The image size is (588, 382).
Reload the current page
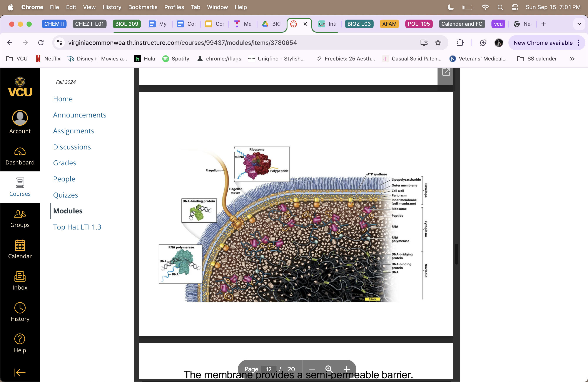[41, 43]
